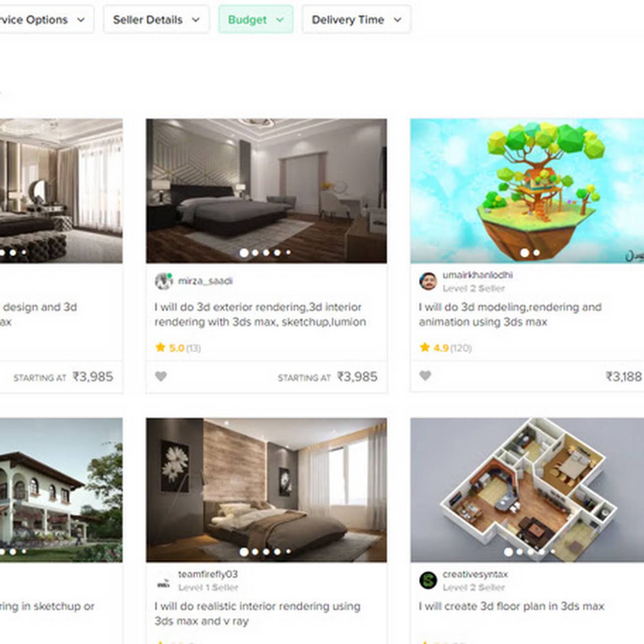Select second carousel dot on grey bedroom image
Screen dimensions: 644x644
pos(255,253)
